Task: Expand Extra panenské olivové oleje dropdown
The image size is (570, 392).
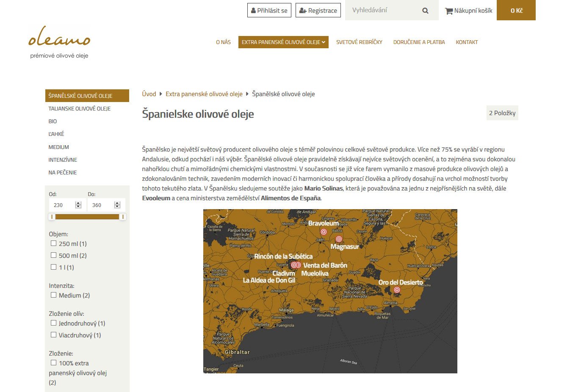Action: [x=283, y=42]
